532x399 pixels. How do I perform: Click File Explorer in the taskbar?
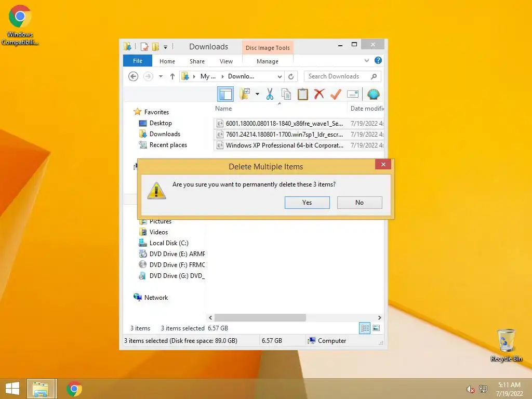41,389
